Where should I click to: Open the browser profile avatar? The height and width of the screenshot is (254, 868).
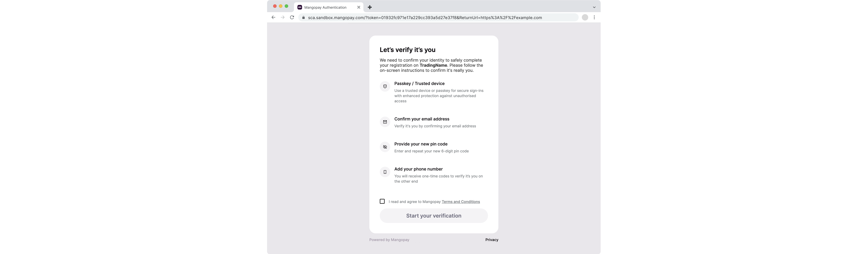585,17
